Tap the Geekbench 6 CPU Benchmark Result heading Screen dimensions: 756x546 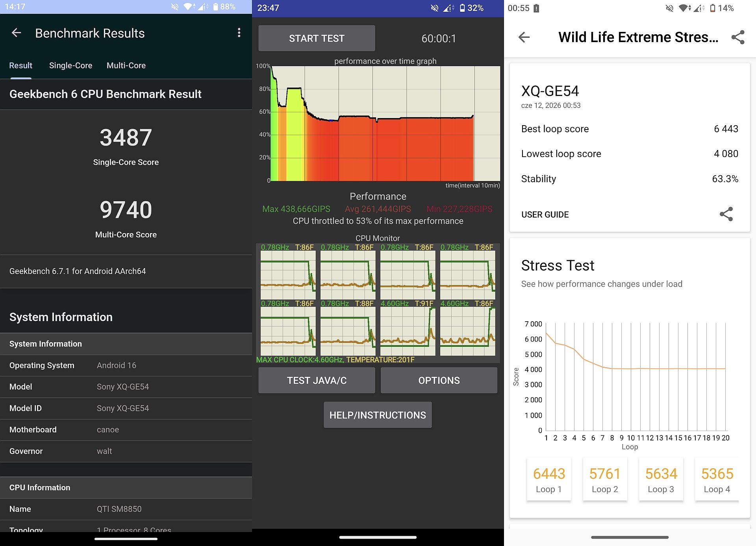pyautogui.click(x=106, y=94)
